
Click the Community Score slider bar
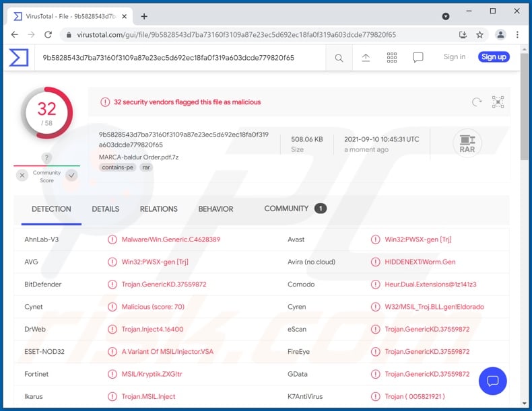(x=47, y=165)
